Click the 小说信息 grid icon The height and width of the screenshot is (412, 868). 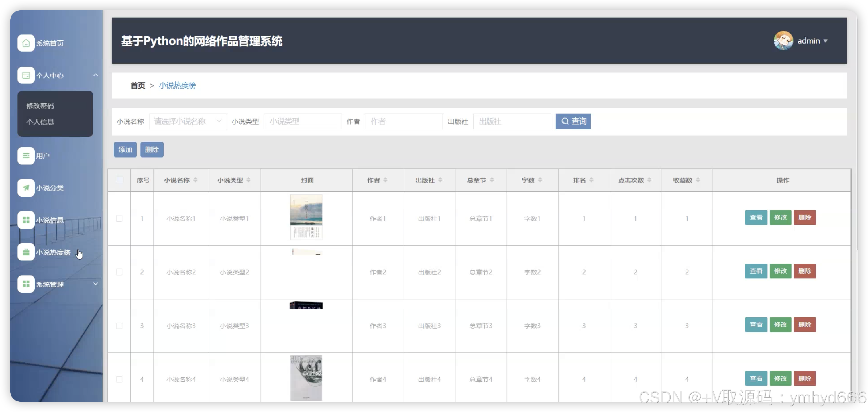(x=26, y=220)
